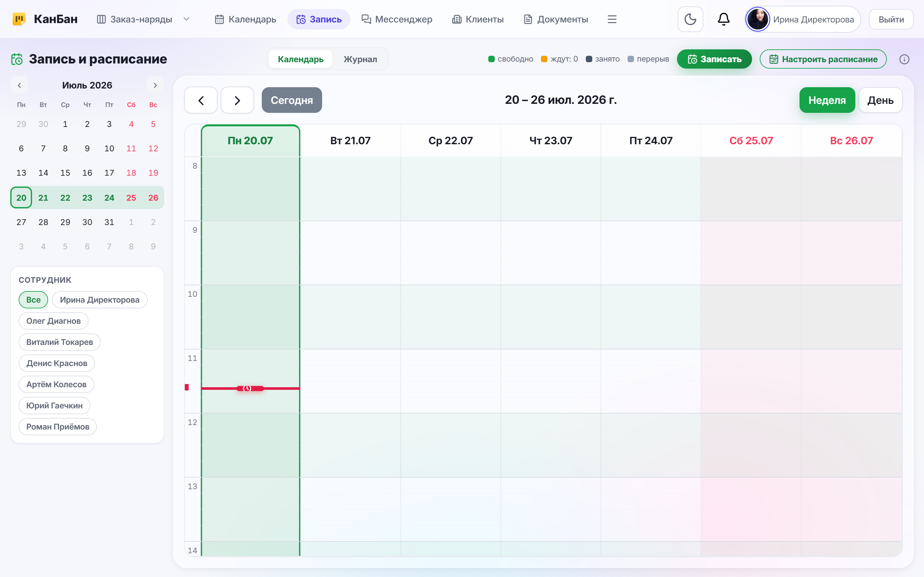The height and width of the screenshot is (577, 924).
Task: Select employee filter Все
Action: 33,300
